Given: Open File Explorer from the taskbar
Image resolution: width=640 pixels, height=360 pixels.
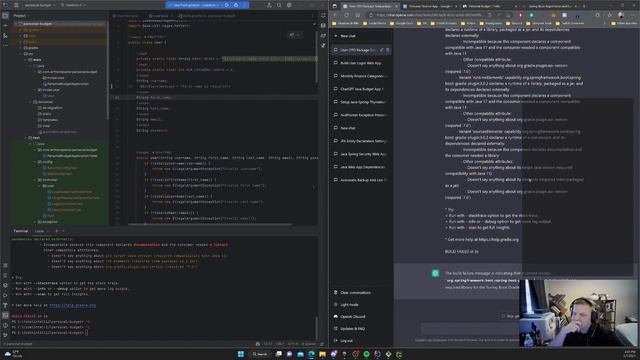Looking at the screenshot, I should (322, 354).
